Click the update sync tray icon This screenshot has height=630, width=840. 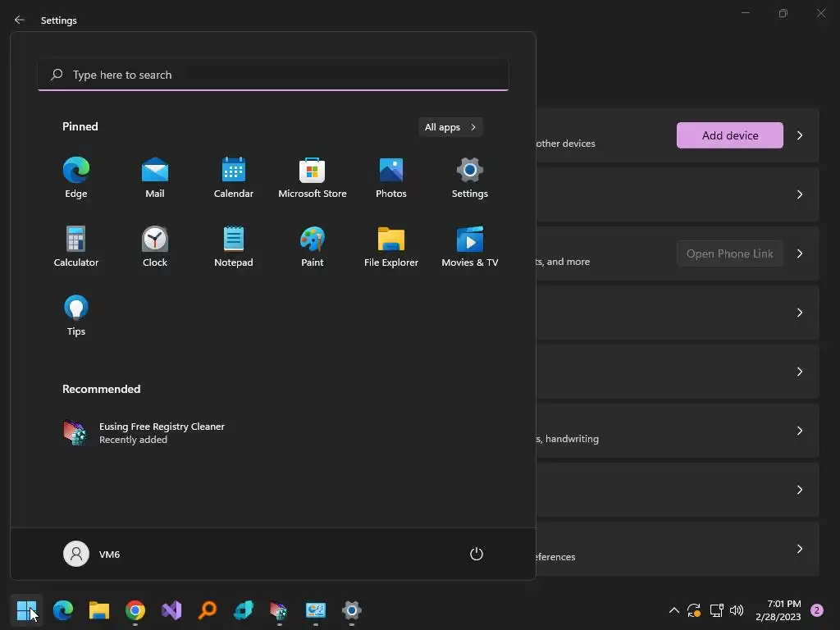pos(694,610)
